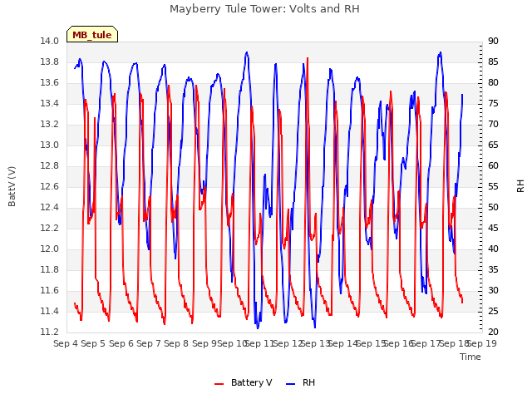
Task: Click the blue RH legend swatch
Action: 291,383
